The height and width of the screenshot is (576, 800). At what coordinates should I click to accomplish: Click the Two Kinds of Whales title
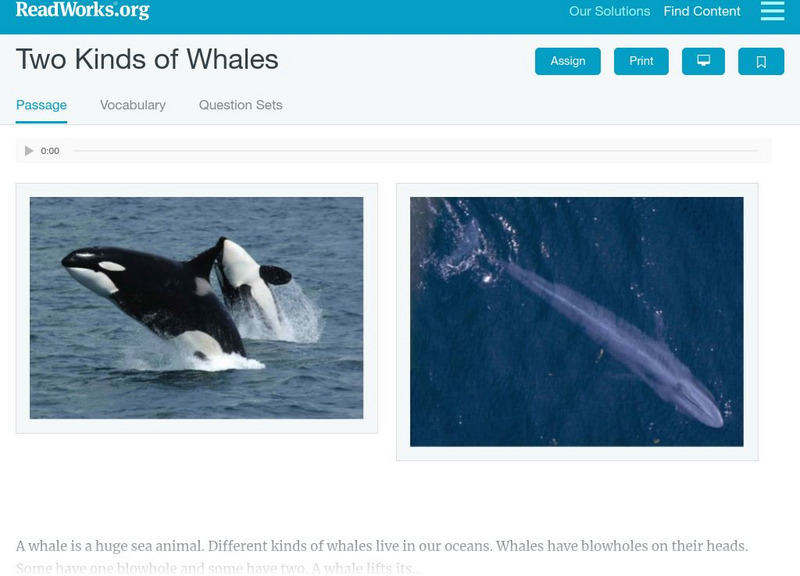(x=147, y=59)
